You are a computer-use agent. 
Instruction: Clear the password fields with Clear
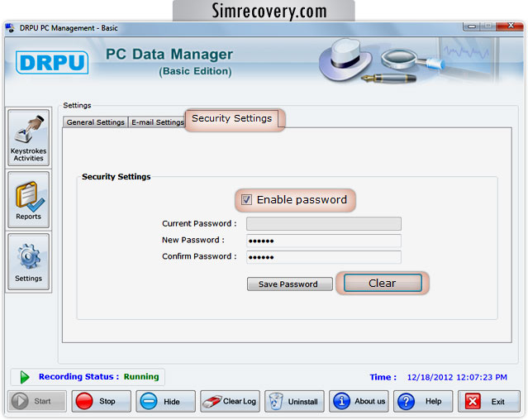383,283
